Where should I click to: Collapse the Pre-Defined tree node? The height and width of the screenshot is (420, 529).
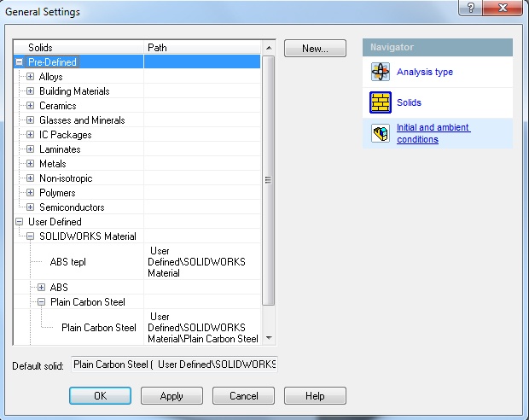[20, 61]
